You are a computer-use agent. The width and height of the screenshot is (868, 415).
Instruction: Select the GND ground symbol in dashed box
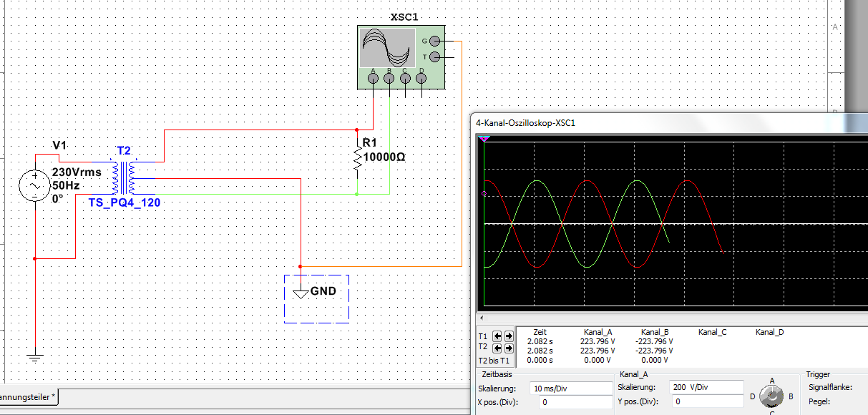click(x=301, y=292)
